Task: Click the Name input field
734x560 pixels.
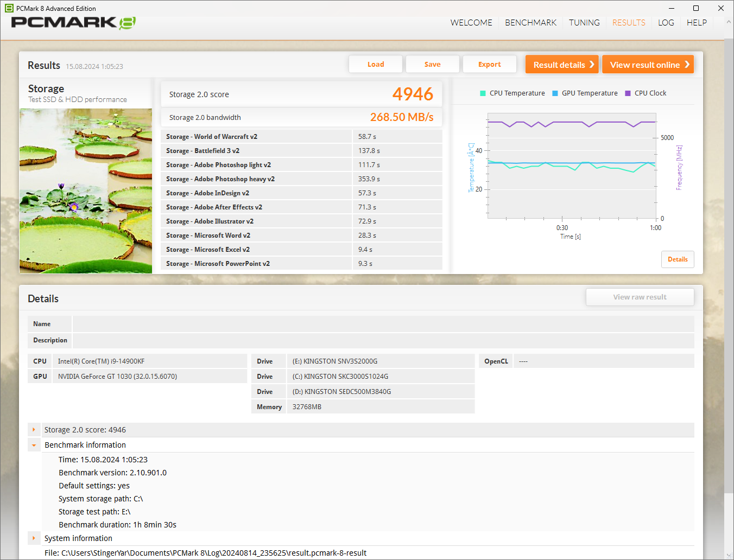Action: click(383, 324)
